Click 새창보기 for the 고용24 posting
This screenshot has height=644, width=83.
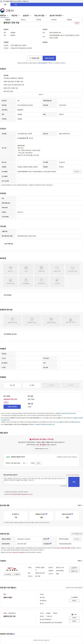pyautogui.click(x=74, y=621)
